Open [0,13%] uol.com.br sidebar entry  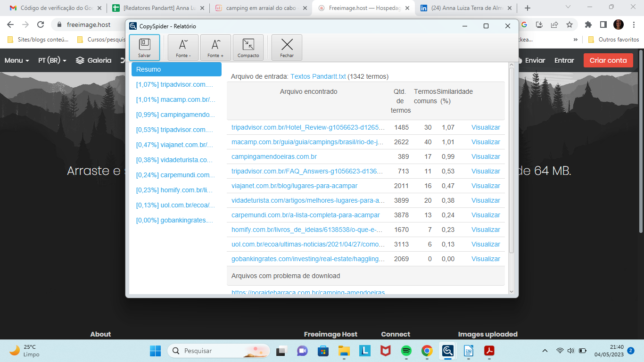[175, 205]
